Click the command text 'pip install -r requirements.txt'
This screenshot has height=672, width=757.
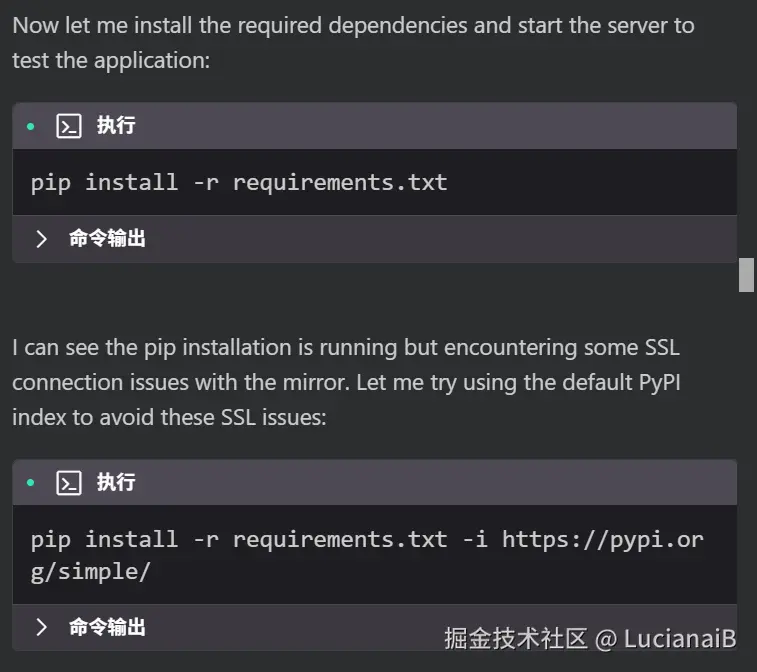[239, 182]
